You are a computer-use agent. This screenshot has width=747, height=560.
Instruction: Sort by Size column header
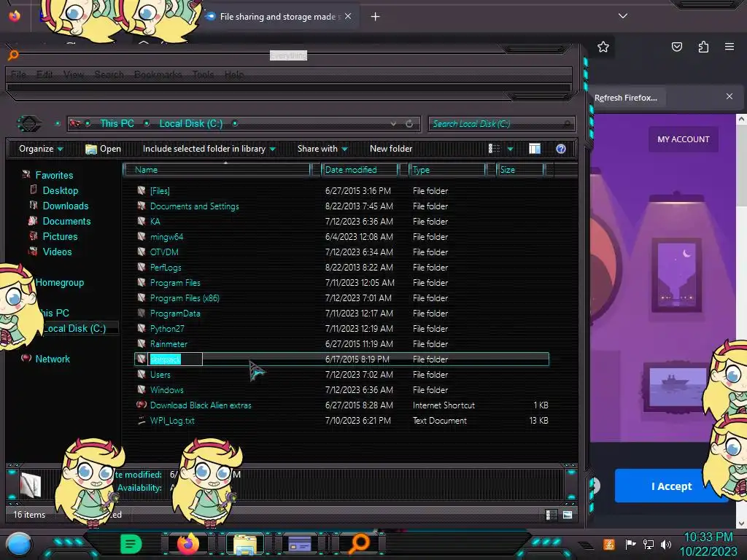point(520,170)
